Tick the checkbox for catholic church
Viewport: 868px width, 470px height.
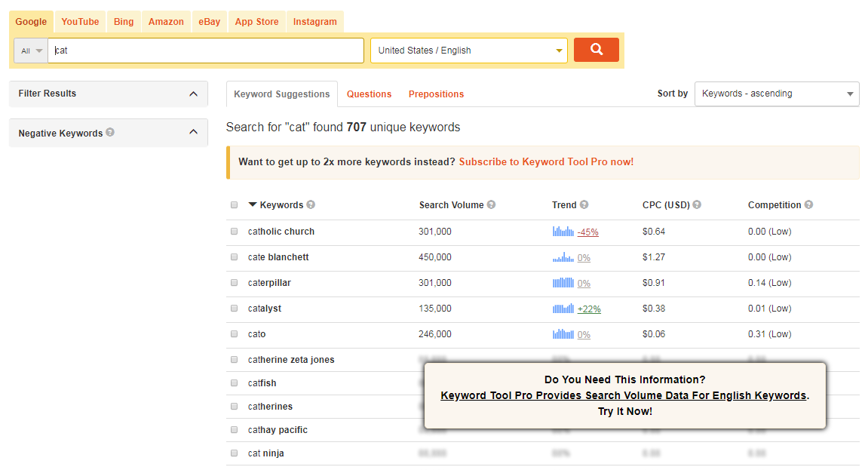click(234, 232)
